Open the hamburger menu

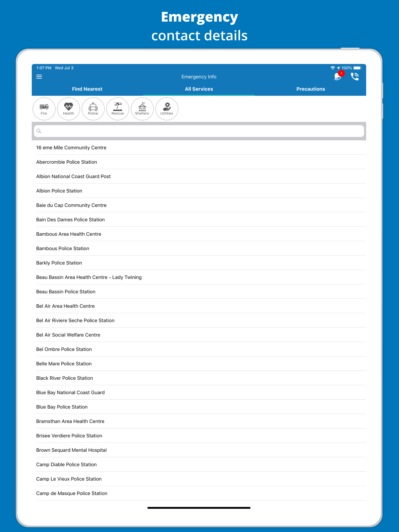coord(39,77)
